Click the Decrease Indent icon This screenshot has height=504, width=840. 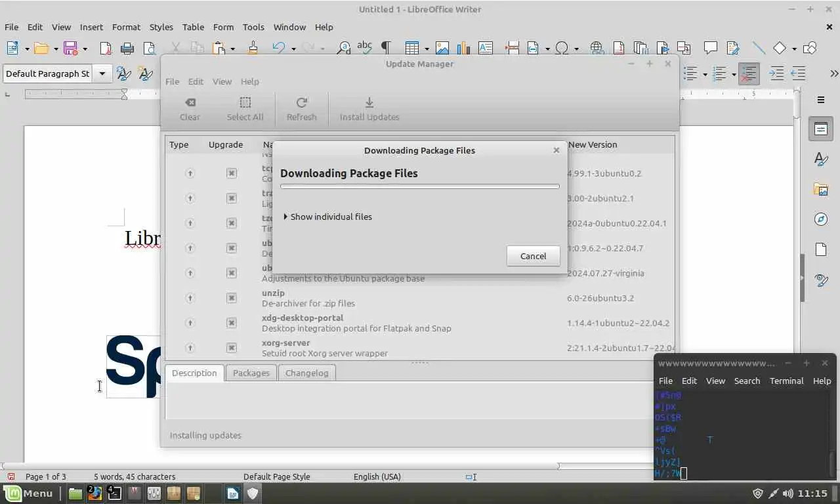tap(798, 73)
